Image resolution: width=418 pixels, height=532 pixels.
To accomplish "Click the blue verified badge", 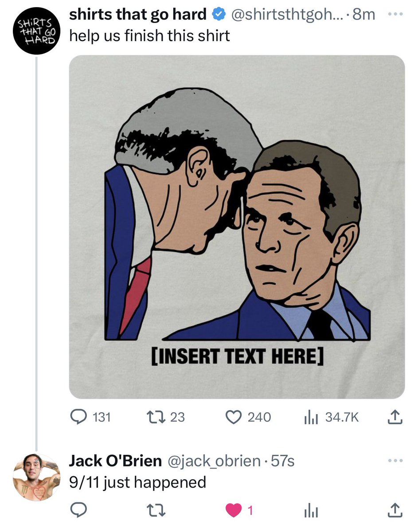I will tap(218, 15).
